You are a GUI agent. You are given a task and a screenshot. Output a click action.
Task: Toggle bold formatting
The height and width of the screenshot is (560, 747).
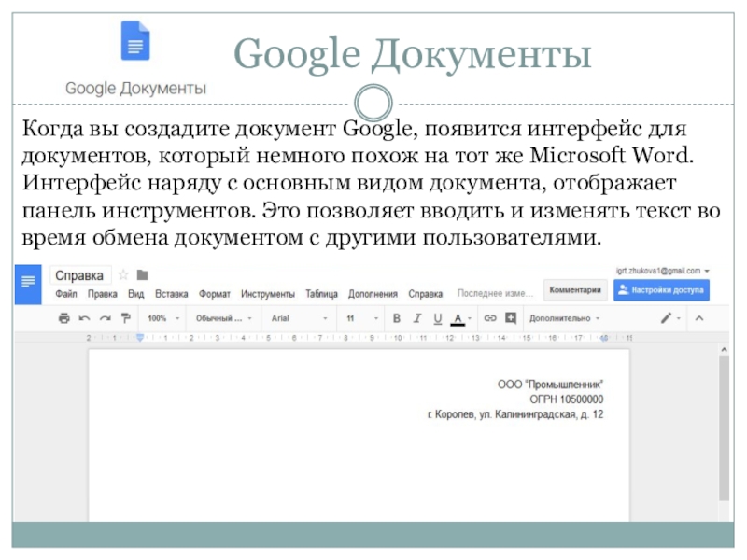[x=396, y=318]
